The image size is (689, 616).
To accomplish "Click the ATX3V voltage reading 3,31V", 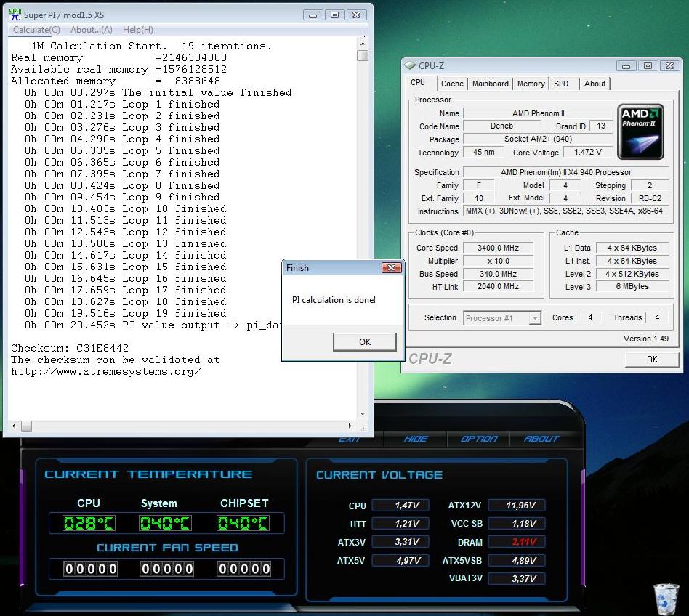I will click(400, 542).
